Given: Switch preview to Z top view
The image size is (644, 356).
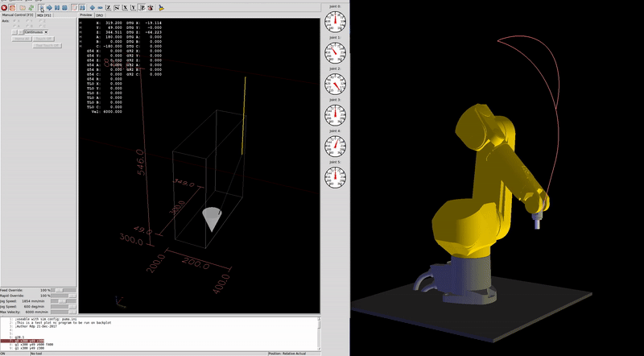Looking at the screenshot, I should (x=109, y=8).
